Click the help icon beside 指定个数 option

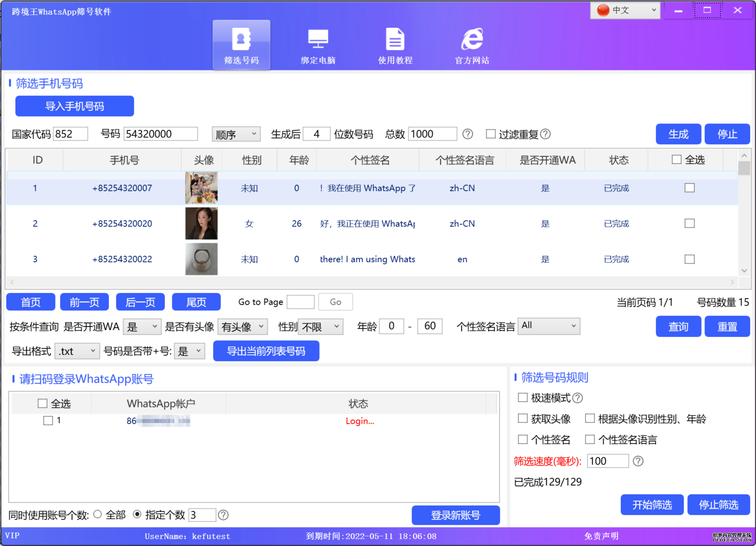pyautogui.click(x=223, y=515)
